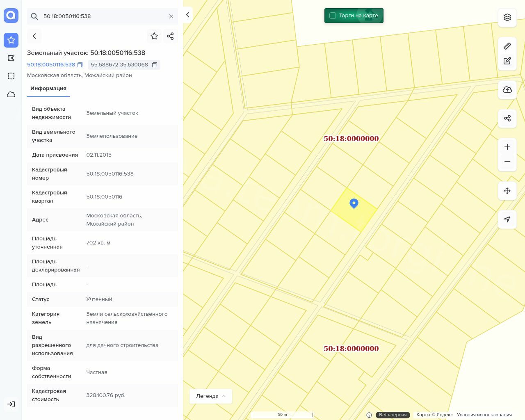This screenshot has width=525, height=420.
Task: Open the favorites section in sidebar
Action: pos(11,40)
